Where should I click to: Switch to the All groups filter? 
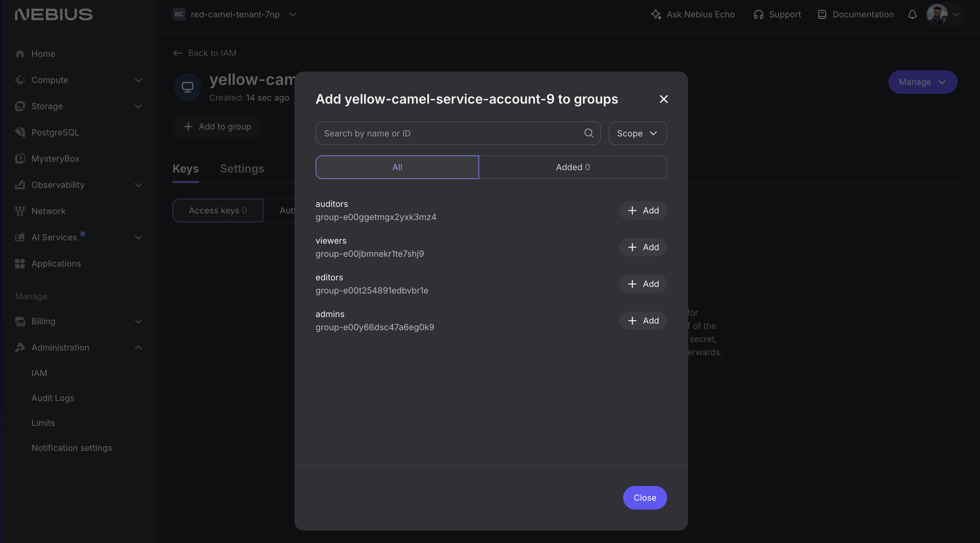[397, 167]
